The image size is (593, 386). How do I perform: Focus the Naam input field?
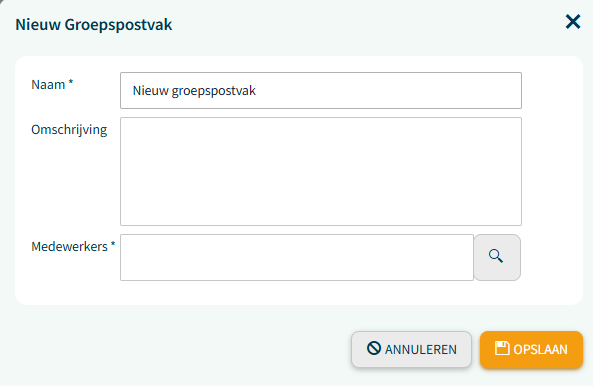pos(321,91)
